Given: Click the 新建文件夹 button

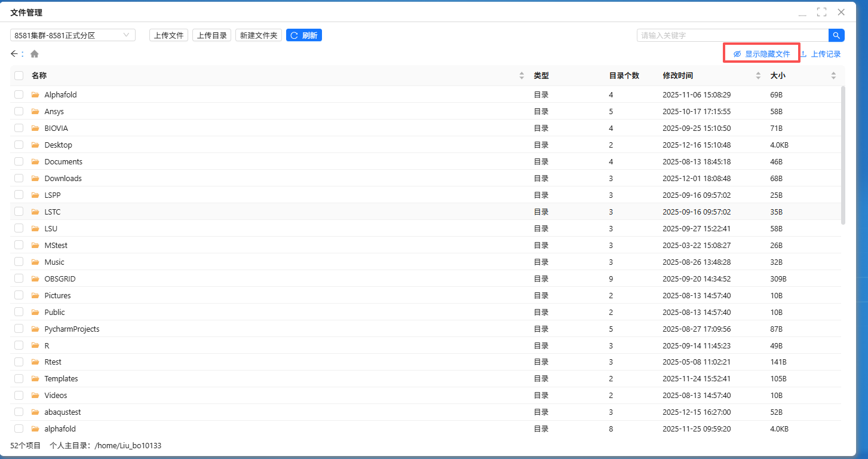Looking at the screenshot, I should coord(259,35).
